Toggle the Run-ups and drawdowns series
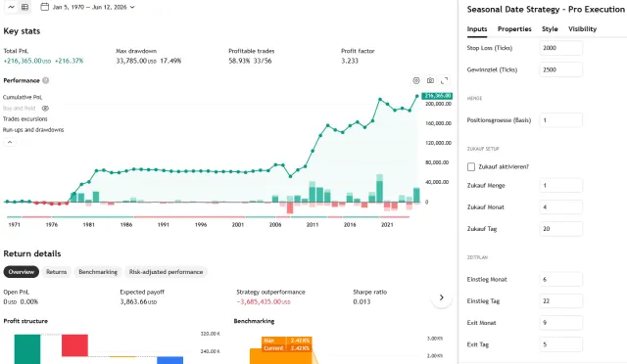 pos(33,130)
